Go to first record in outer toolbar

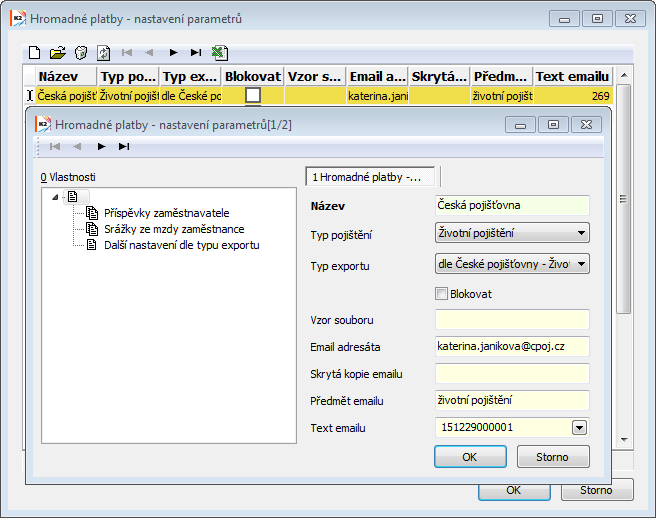tap(127, 52)
